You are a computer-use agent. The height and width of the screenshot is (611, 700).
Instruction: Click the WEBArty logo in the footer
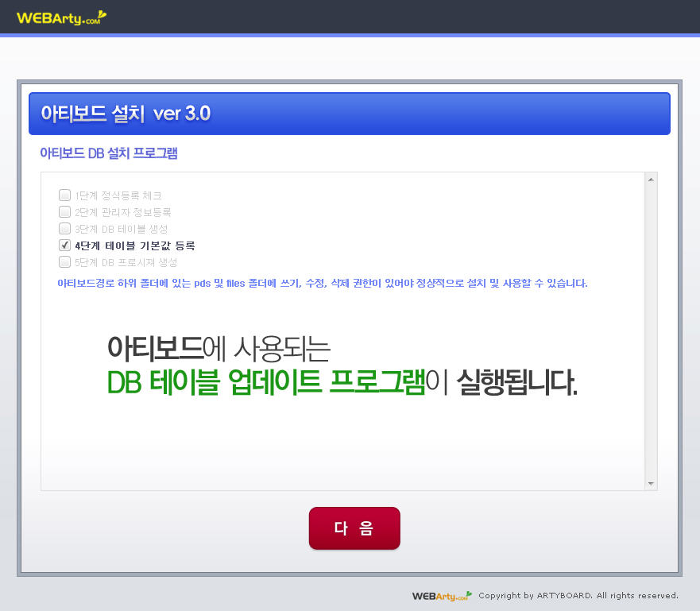click(x=442, y=596)
